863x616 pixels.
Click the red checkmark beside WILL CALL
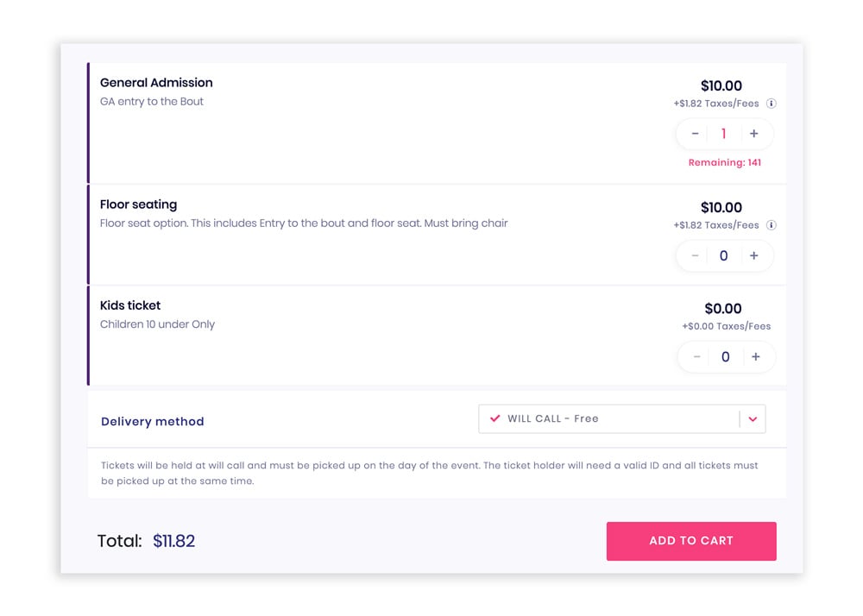[494, 418]
